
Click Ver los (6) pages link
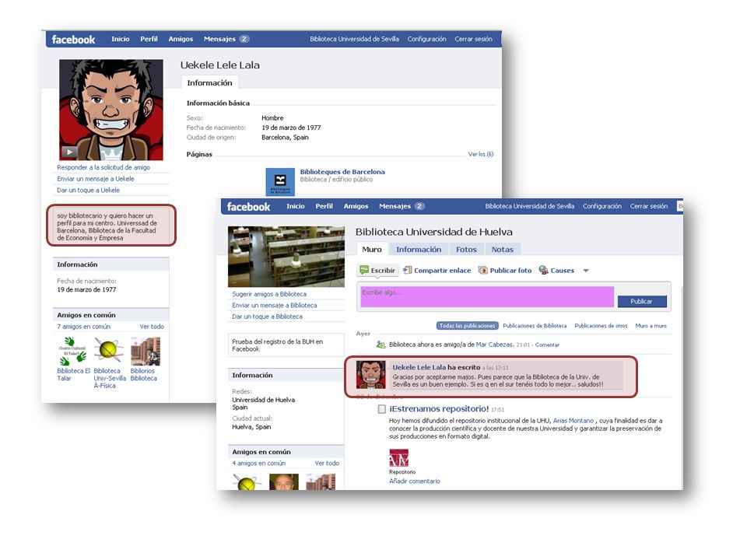tap(481, 154)
